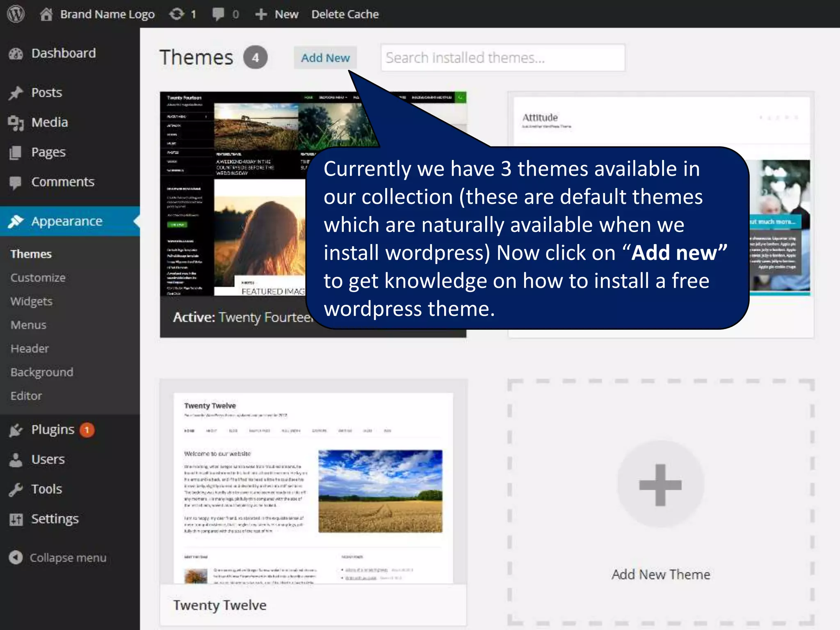This screenshot has width=840, height=630.
Task: Click Delete Cache in admin bar
Action: click(345, 14)
